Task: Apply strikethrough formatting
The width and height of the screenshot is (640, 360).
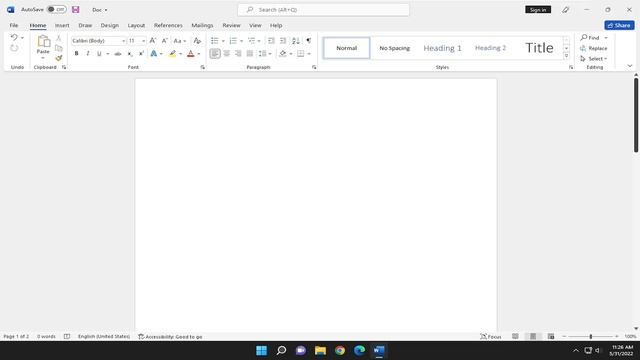Action: (x=118, y=53)
